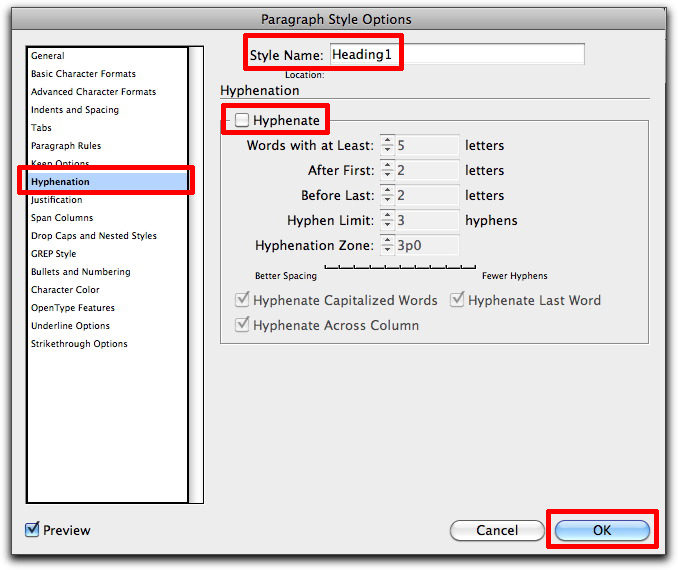Click the Words with at Least stepper arrows

tap(387, 145)
